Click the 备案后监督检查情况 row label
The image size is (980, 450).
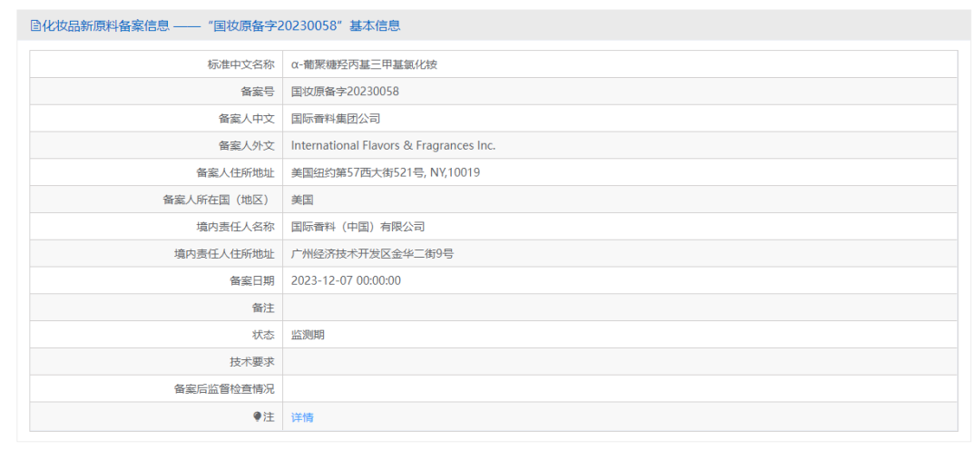click(x=224, y=388)
